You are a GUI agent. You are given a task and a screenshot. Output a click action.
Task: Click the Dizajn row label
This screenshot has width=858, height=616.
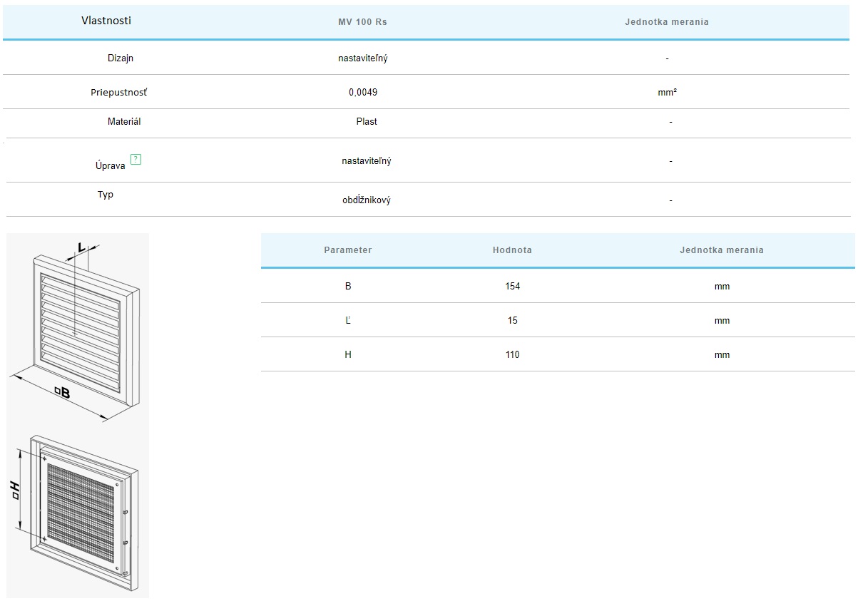coord(121,58)
